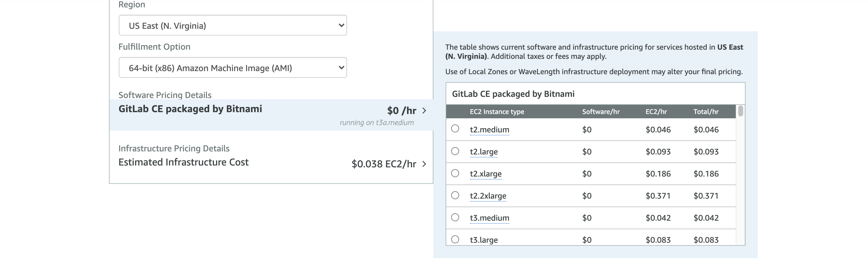This screenshot has width=868, height=266.
Task: Click the Estimated Infrastructure Cost row
Action: tap(271, 163)
